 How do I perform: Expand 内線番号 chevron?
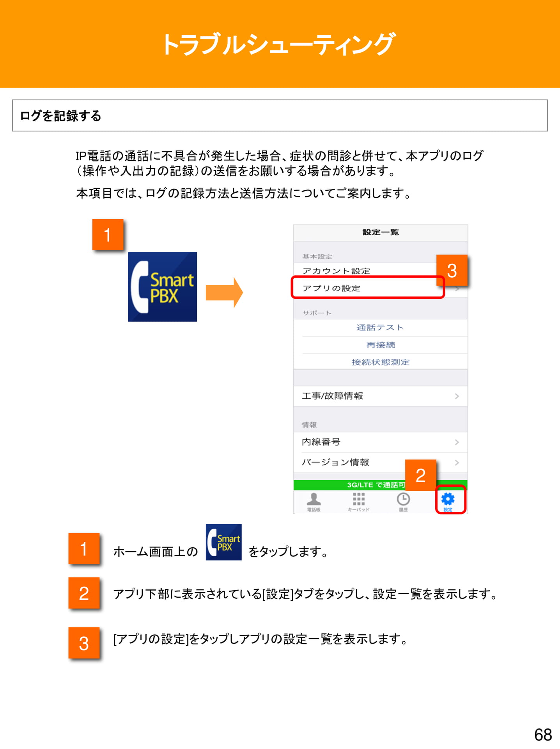click(457, 442)
